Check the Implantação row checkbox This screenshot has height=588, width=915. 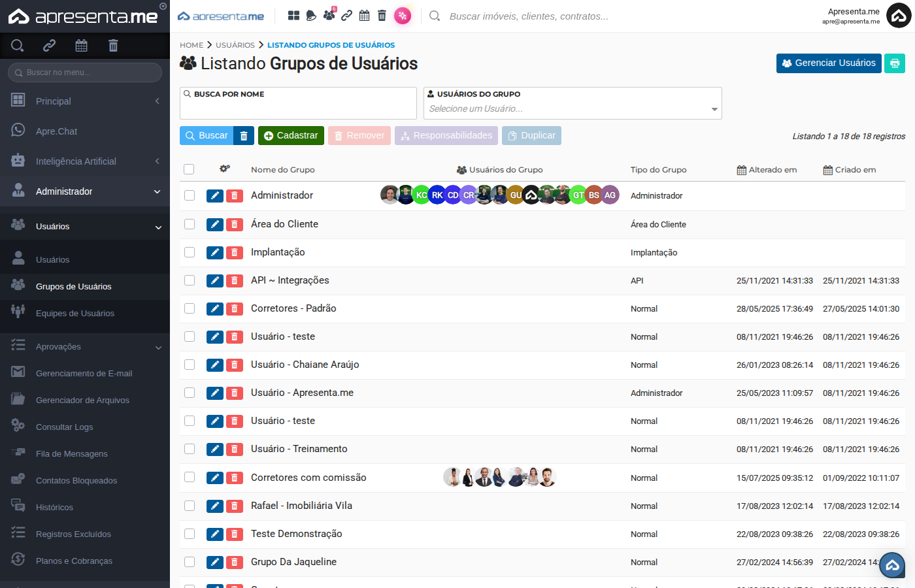click(190, 252)
